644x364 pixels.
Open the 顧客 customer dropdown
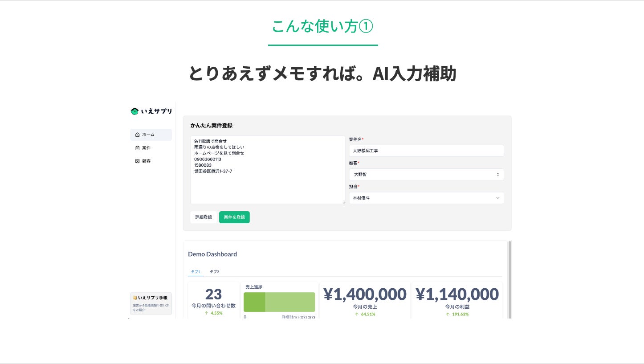pyautogui.click(x=426, y=174)
